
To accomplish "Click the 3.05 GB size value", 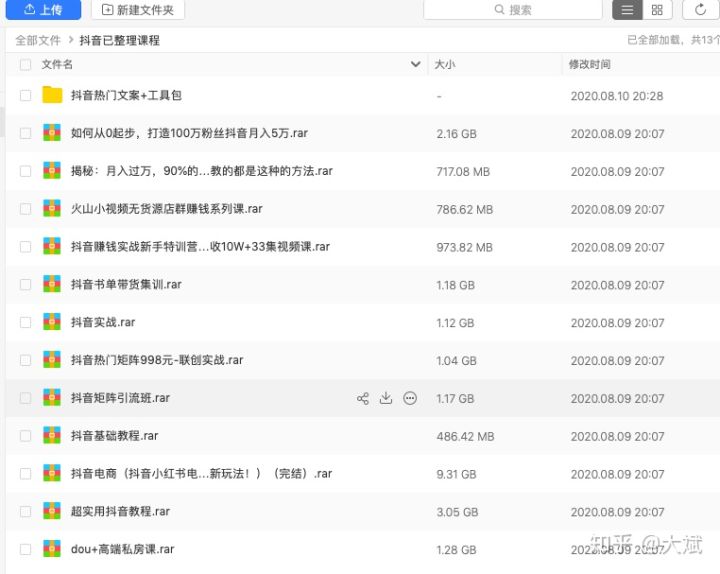I will 457,512.
